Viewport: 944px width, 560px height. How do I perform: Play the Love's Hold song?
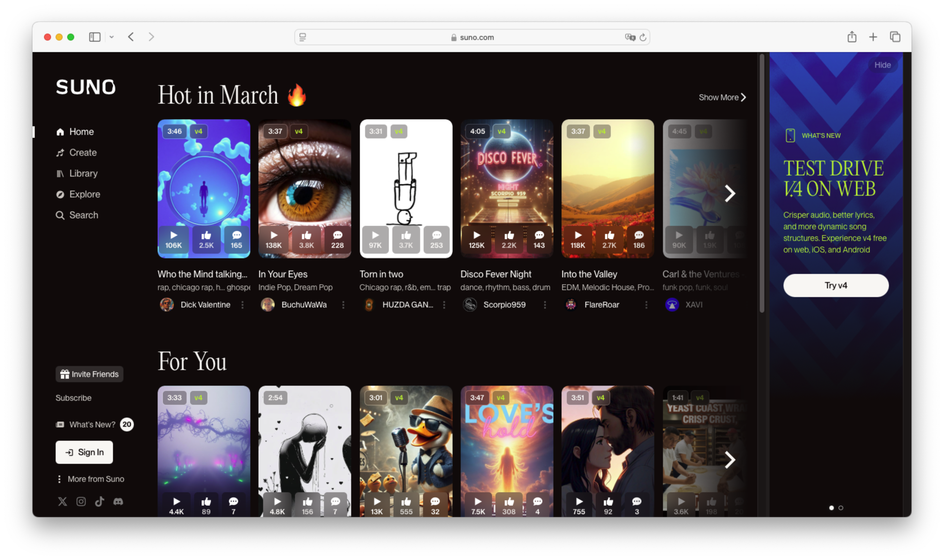(x=478, y=505)
